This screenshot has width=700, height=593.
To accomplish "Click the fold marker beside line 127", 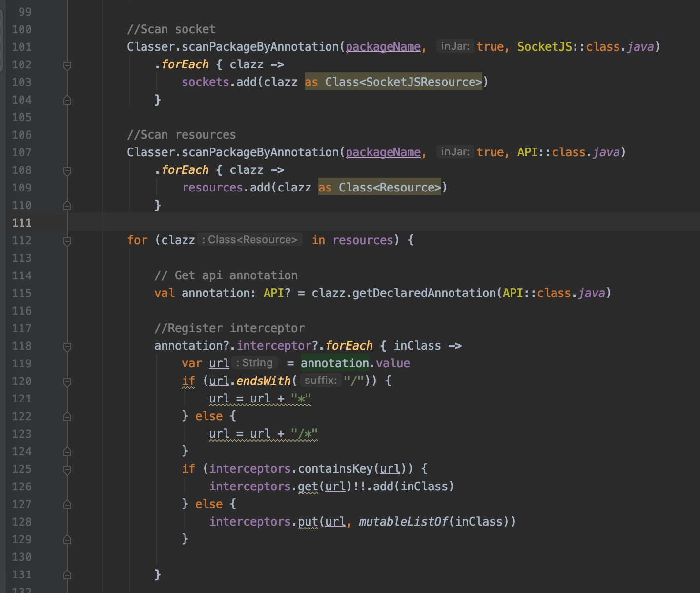I will [x=67, y=504].
